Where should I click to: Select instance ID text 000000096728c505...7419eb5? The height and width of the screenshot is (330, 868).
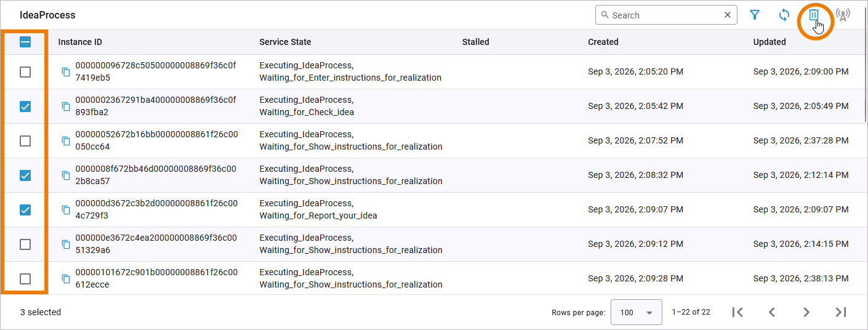tap(156, 71)
